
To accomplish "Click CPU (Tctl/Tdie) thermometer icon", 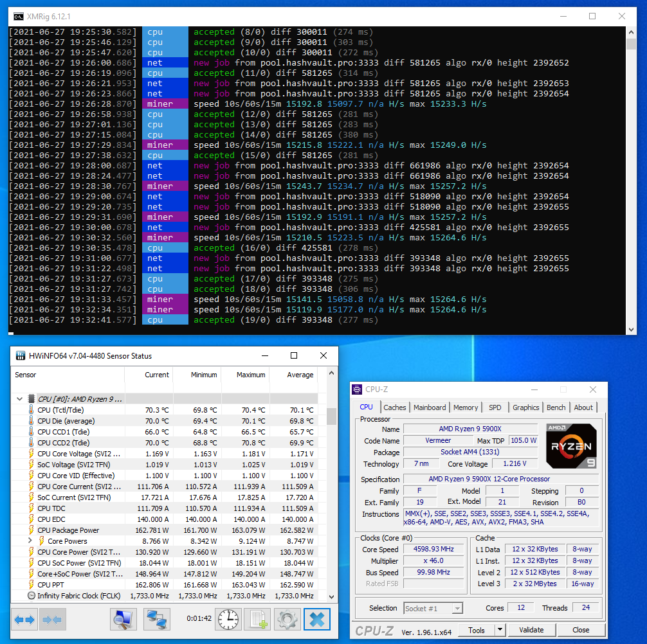I will pos(32,410).
